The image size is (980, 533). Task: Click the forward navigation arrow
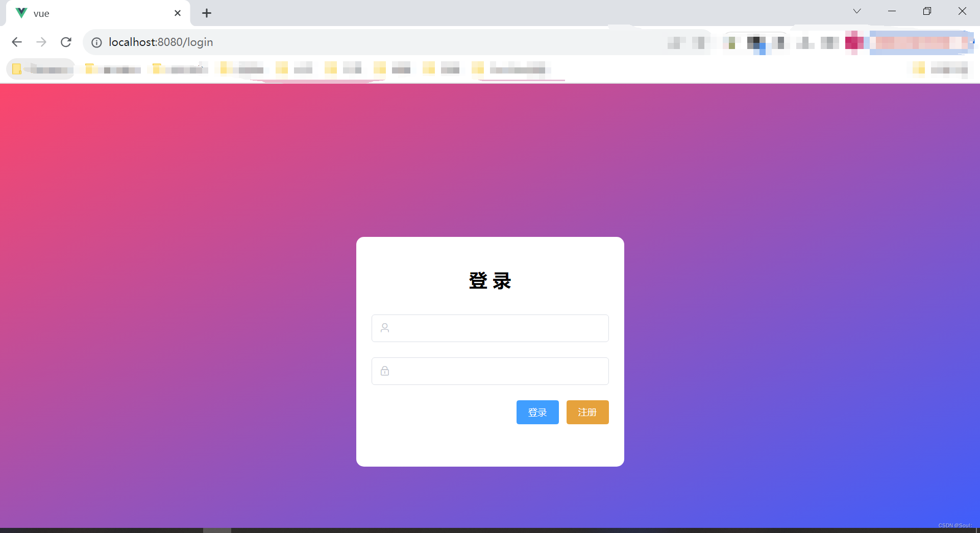coord(41,42)
